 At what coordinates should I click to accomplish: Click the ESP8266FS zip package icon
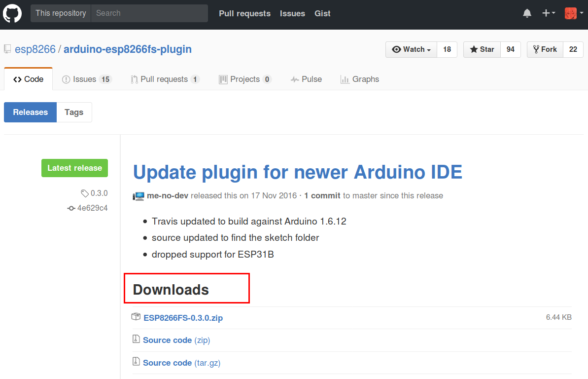pos(136,317)
